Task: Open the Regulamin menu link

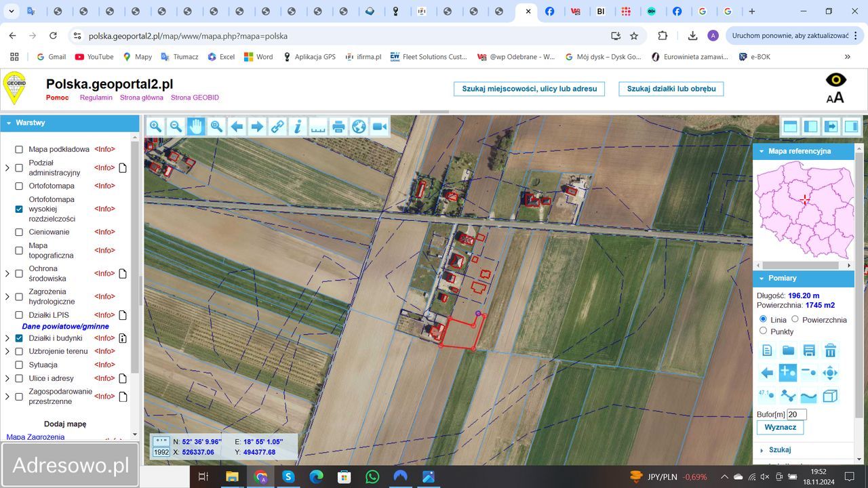Action: tap(96, 98)
